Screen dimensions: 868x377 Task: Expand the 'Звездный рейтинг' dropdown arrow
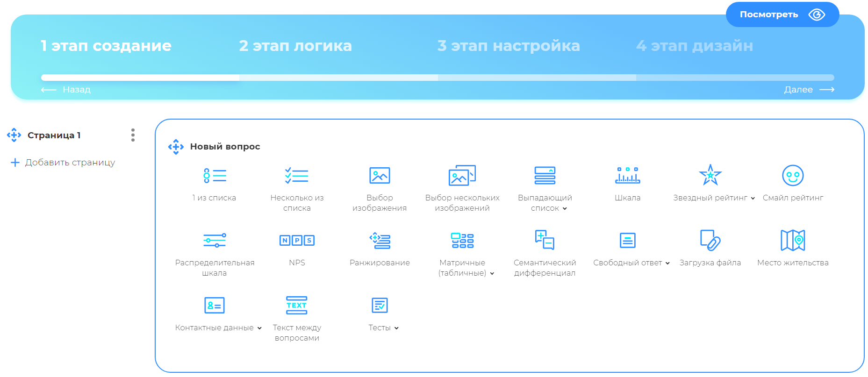[x=753, y=199]
